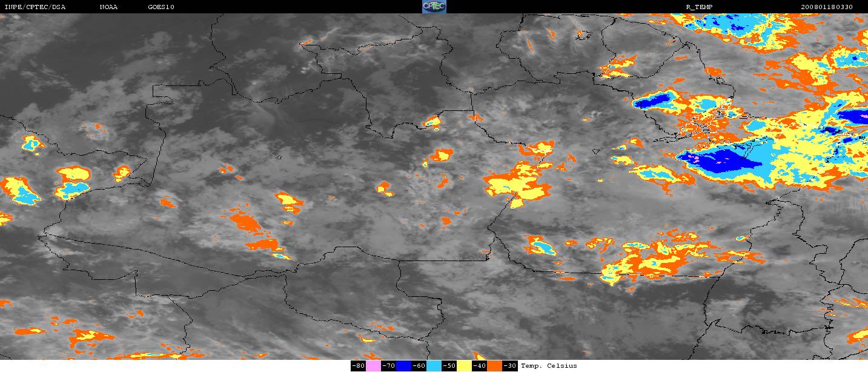Viewport: 868px width, 372px height.
Task: Pick the orange legend swatch
Action: (x=494, y=366)
